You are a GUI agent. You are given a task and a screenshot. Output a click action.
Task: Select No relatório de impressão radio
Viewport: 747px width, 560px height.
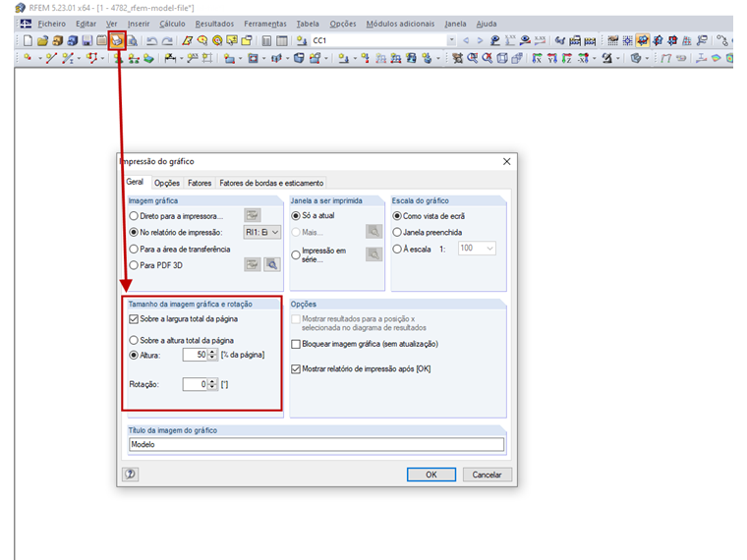[x=134, y=232]
